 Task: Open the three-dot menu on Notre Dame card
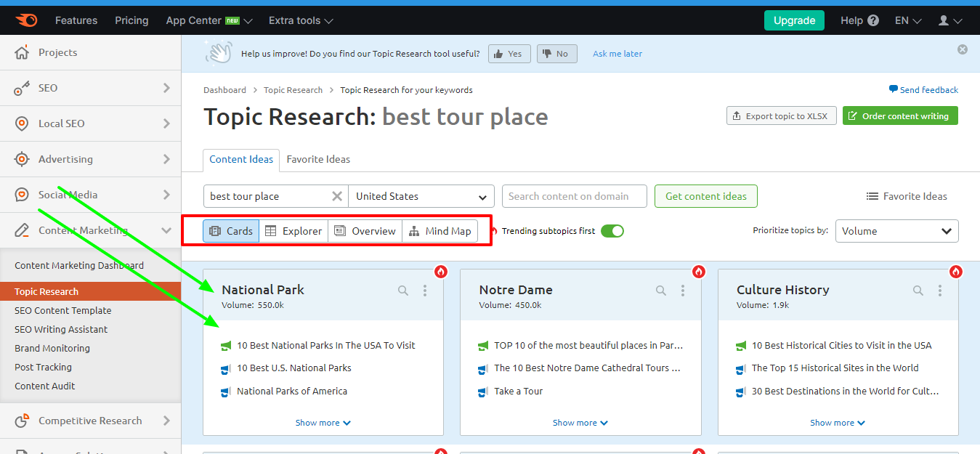[683, 291]
